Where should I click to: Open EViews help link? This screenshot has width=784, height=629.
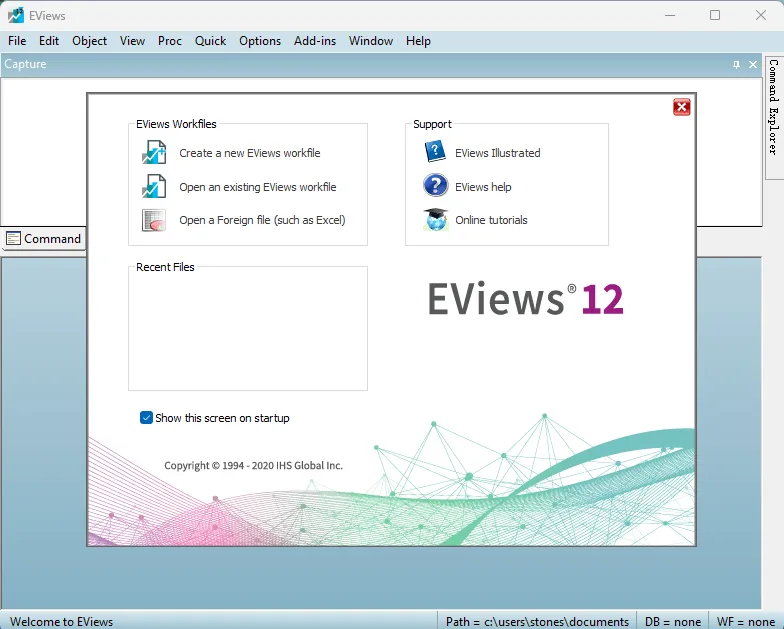coord(484,187)
